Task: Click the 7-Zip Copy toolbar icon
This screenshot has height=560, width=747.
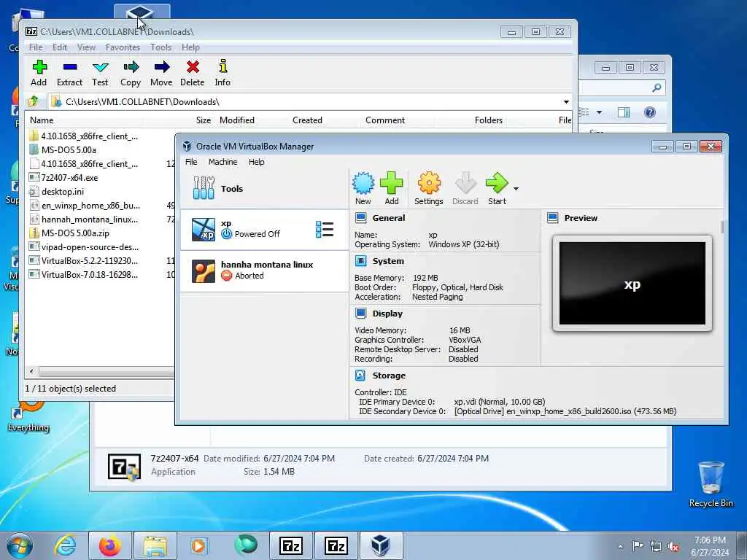Action: pyautogui.click(x=131, y=72)
